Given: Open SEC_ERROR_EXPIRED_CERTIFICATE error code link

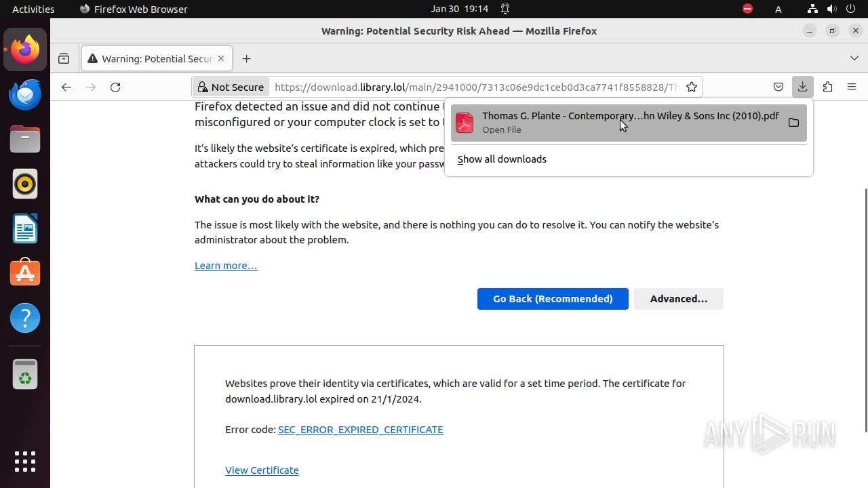Looking at the screenshot, I should point(361,430).
